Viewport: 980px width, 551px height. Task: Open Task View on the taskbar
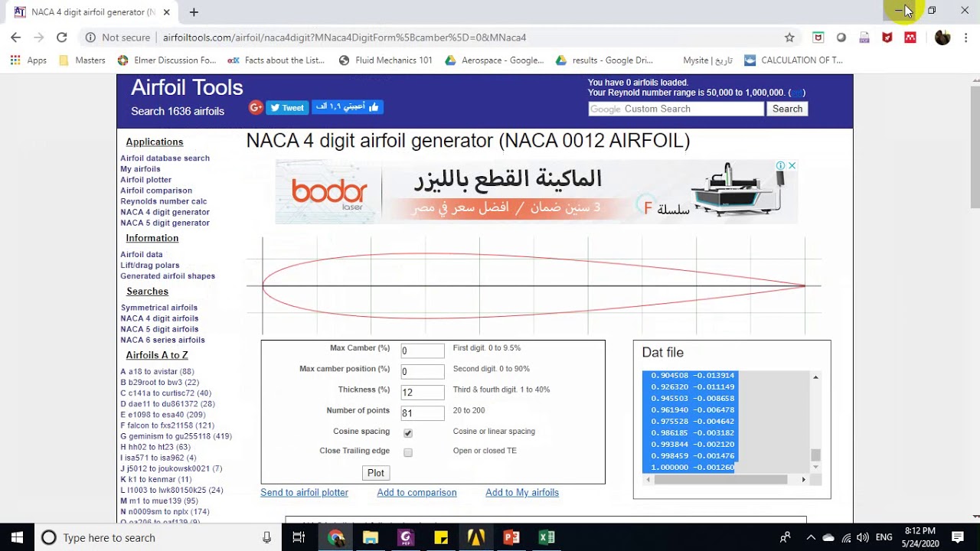click(299, 537)
